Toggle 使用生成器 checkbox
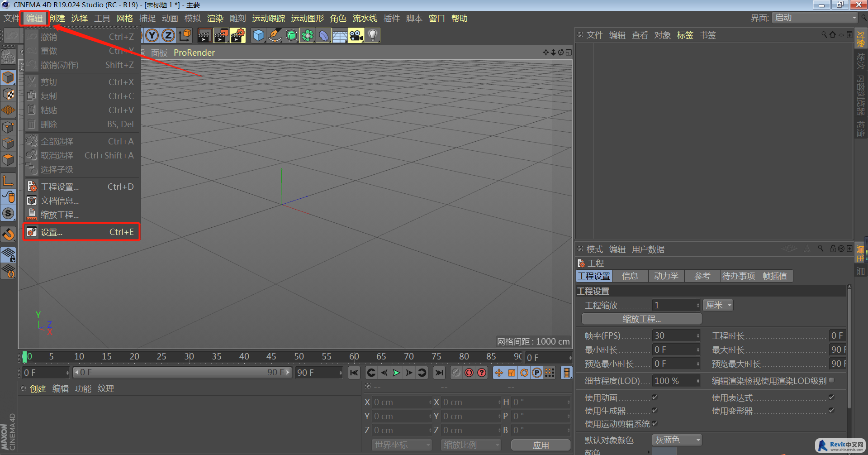Screen dimensions: 868x455 [x=655, y=410]
